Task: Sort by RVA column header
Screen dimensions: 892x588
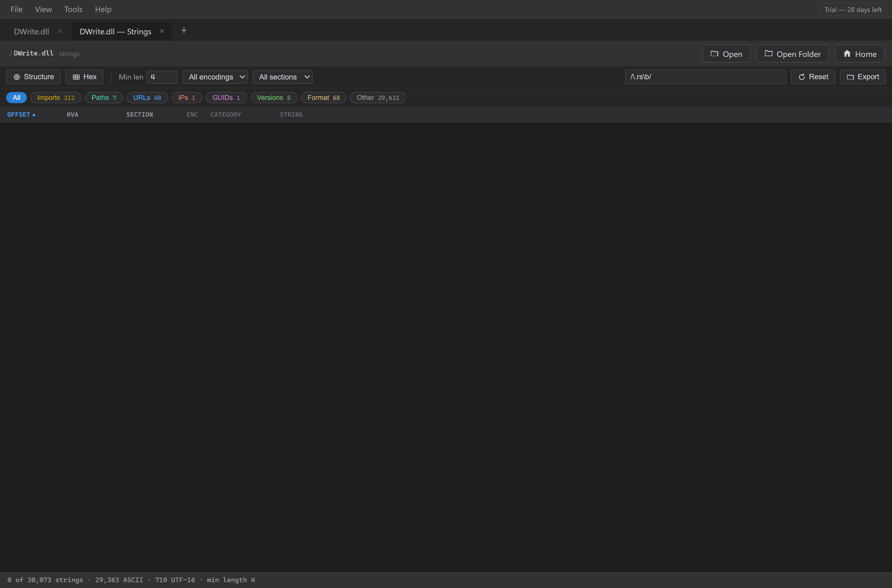Action: (72, 115)
